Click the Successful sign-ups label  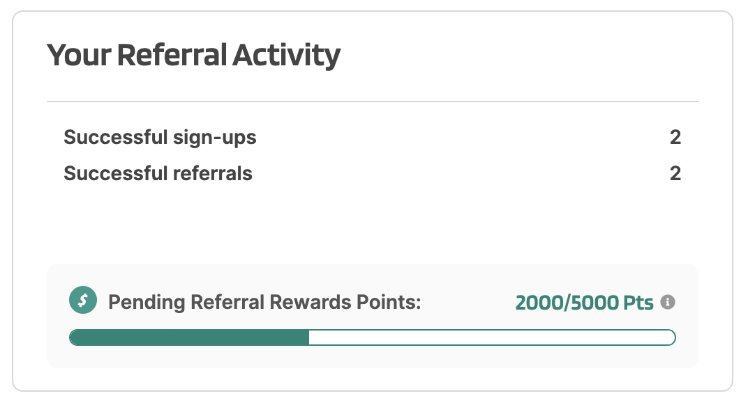coord(160,137)
